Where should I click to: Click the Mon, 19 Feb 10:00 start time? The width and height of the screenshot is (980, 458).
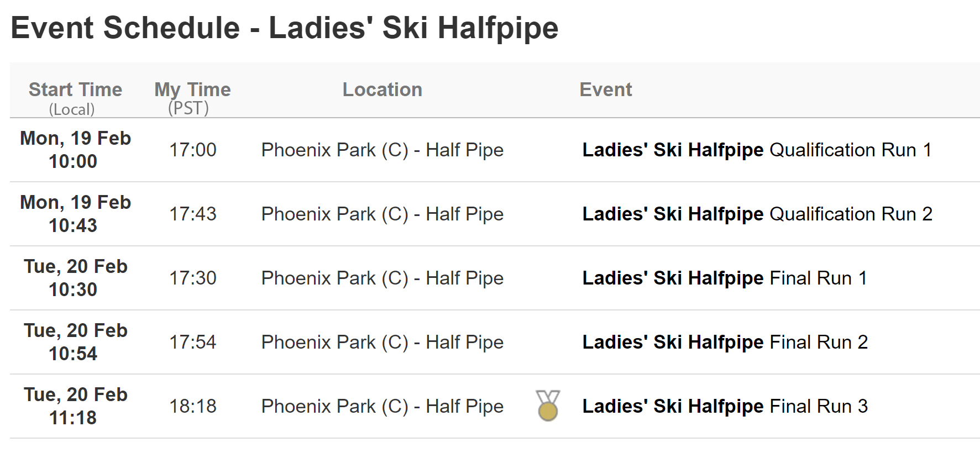coord(75,150)
